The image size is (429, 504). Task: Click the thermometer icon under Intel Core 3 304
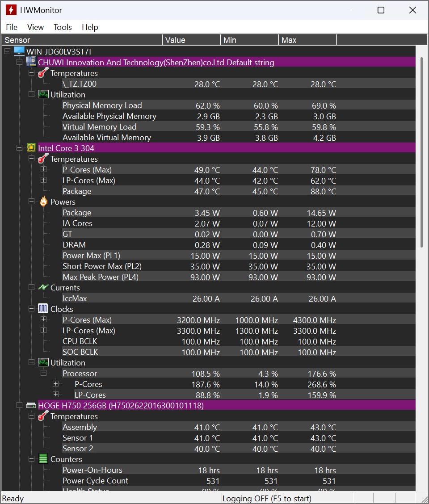pyautogui.click(x=43, y=159)
